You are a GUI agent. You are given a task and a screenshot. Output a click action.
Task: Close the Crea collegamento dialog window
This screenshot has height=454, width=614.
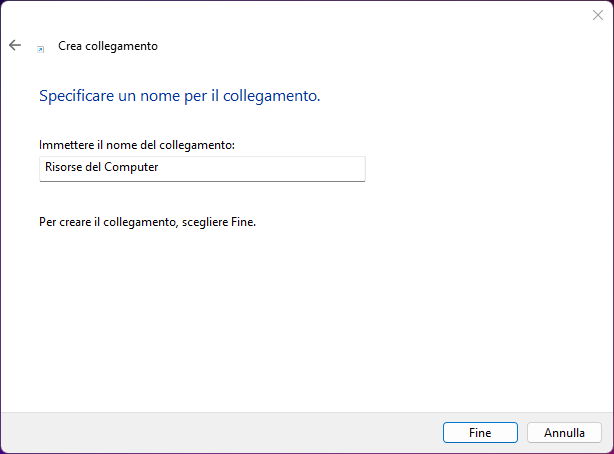pyautogui.click(x=598, y=14)
